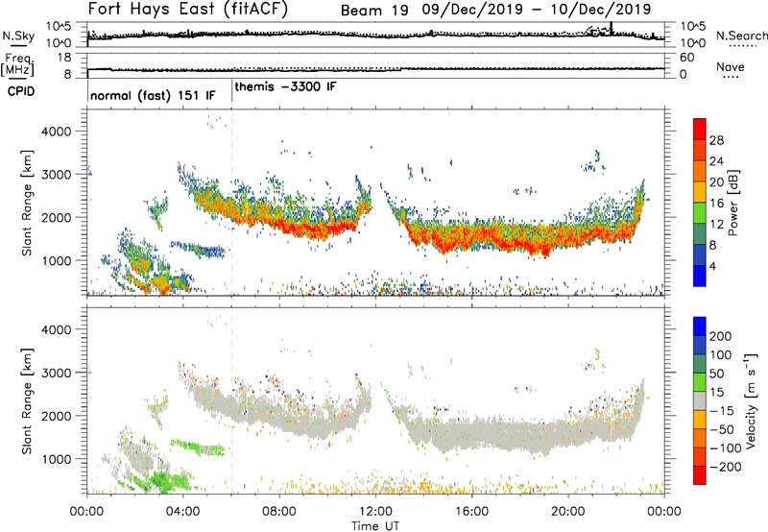The image size is (768, 532).
Task: Click the '08:00' time axis tick
Action: coord(279,512)
